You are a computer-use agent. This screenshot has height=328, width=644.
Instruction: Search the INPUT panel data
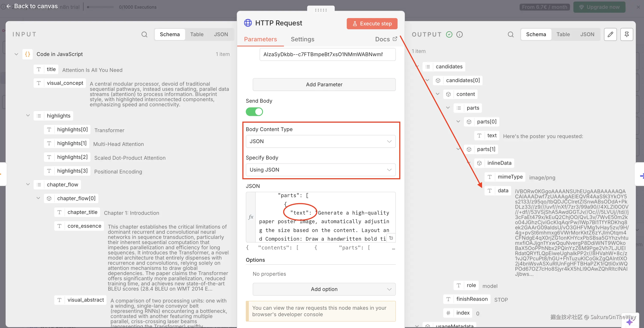[x=144, y=34]
